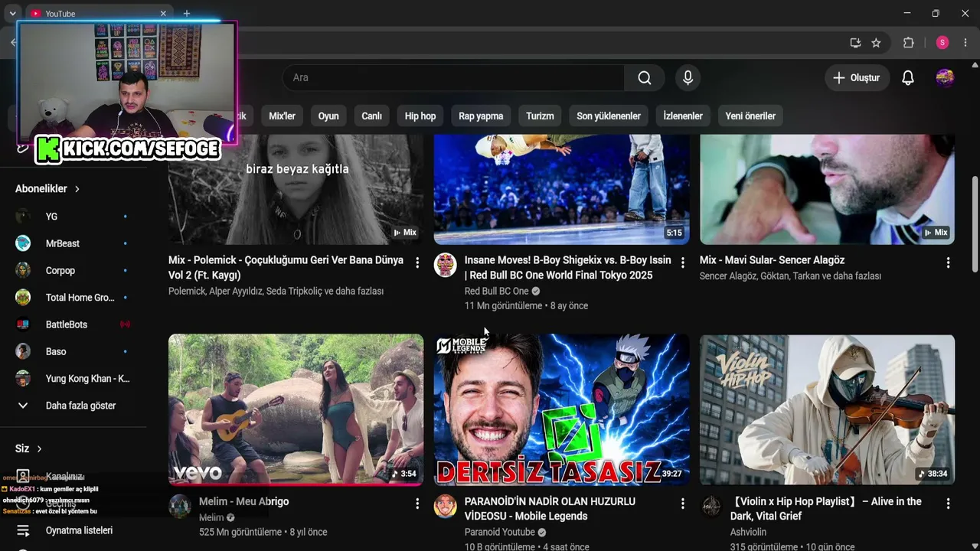The width and height of the screenshot is (980, 551).
Task: Visit the Ashviolin channel name link
Action: point(748,532)
